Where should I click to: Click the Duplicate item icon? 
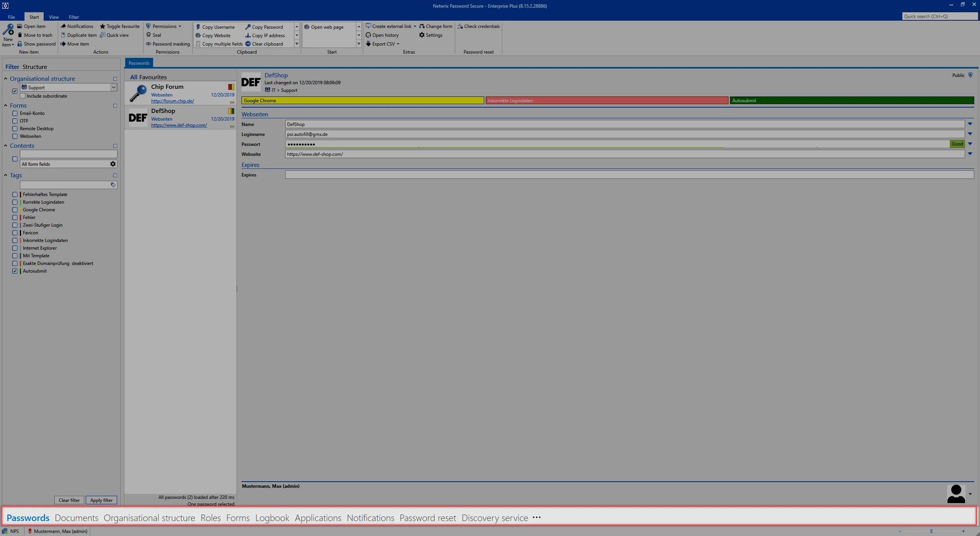63,35
